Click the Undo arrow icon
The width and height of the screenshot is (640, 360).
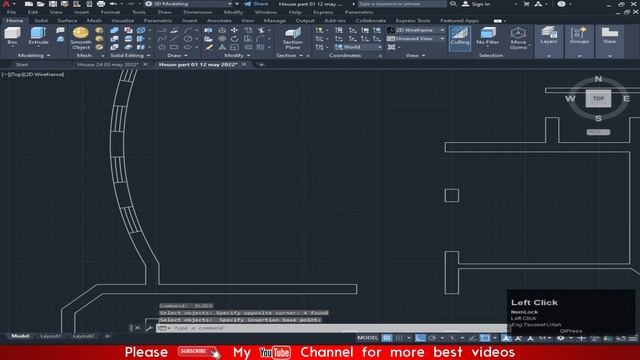coord(113,4)
